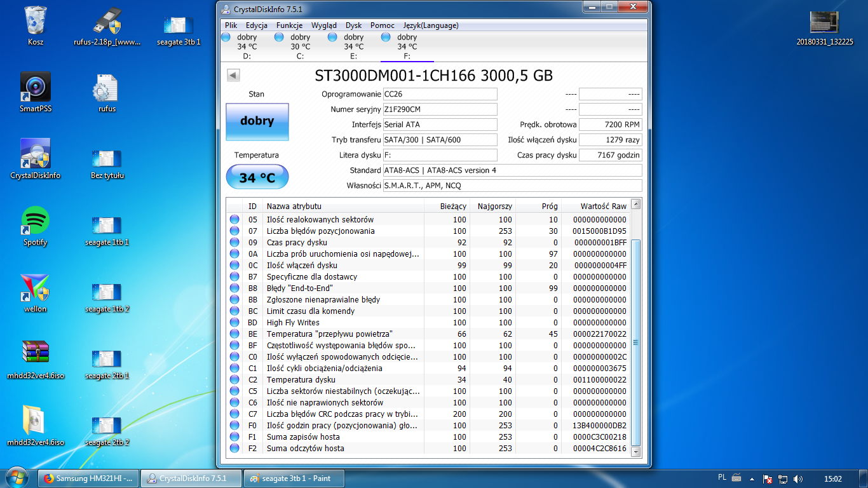The height and width of the screenshot is (488, 868).
Task: Click the Własności field S.M.A.R.T., APM, NCQ
Action: (512, 186)
